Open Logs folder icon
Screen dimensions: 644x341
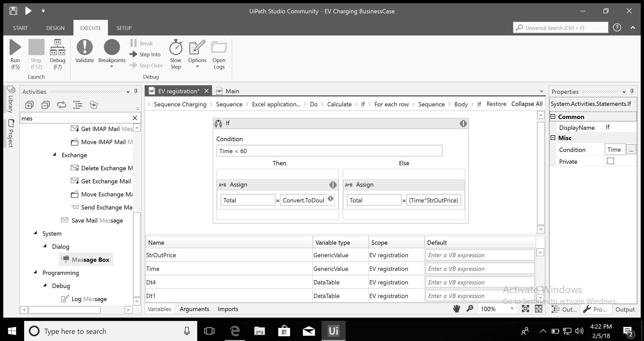click(219, 47)
